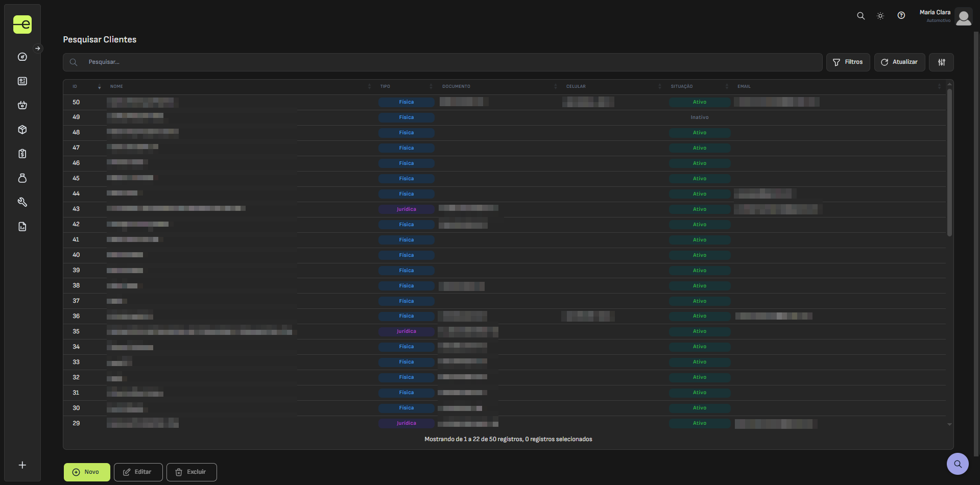Sort by the Situação column header
This screenshot has width=980, height=485.
[682, 87]
